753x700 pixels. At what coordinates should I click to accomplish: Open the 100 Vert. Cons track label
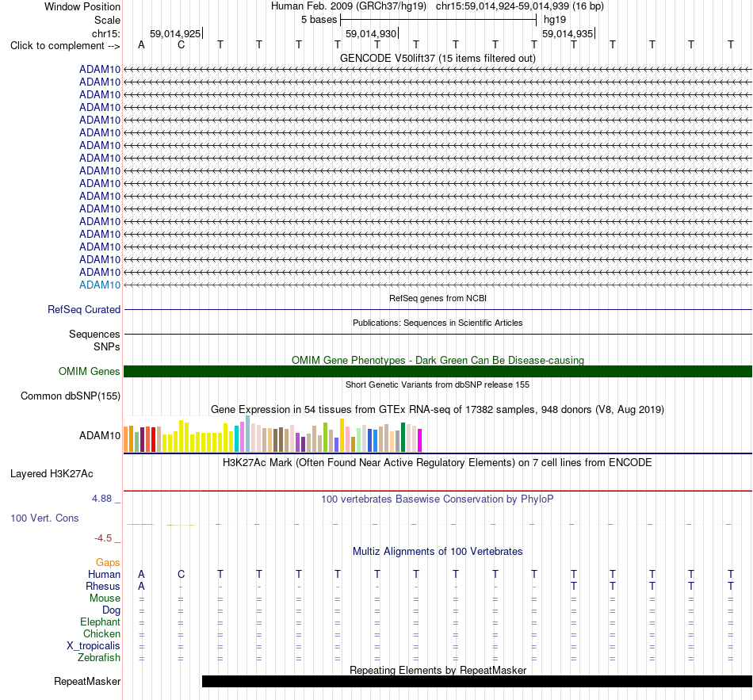[x=44, y=518]
